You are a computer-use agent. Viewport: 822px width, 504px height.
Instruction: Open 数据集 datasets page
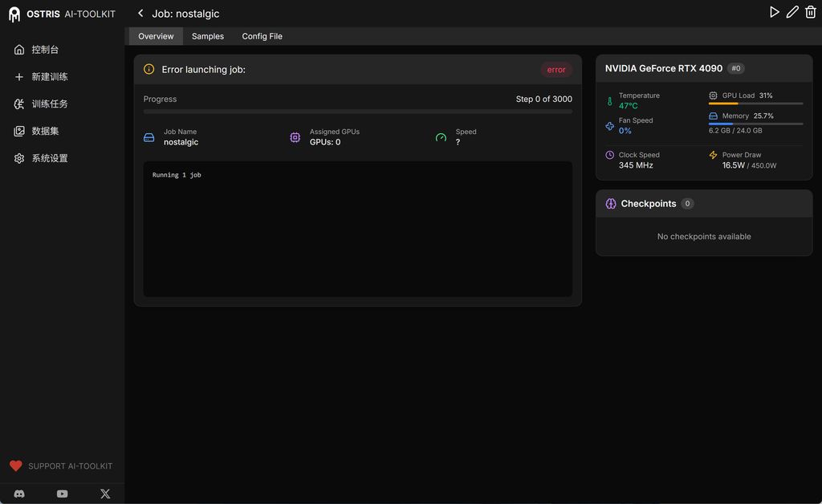pyautogui.click(x=45, y=131)
